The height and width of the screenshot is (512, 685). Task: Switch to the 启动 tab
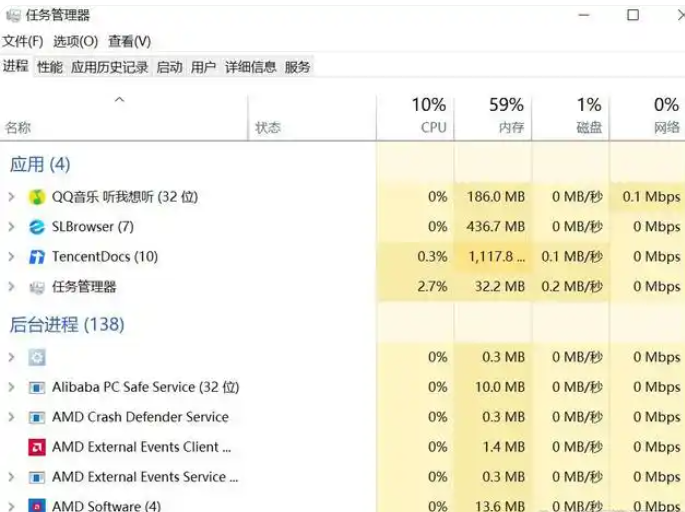coord(170,67)
